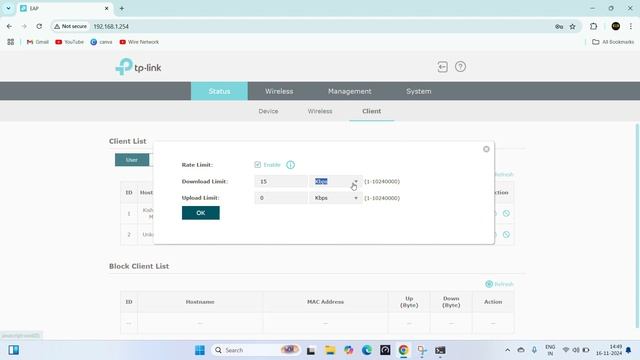This screenshot has height=360, width=640.
Task: Click the taskbar Search box
Action: pyautogui.click(x=256, y=350)
